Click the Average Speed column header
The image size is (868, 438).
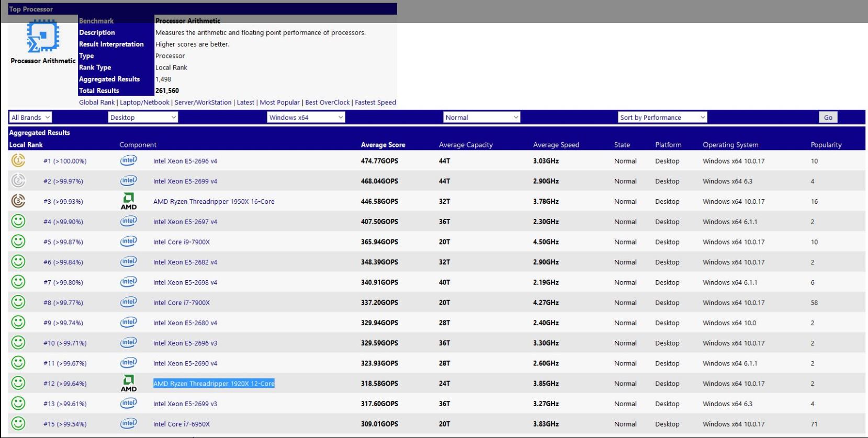point(556,145)
